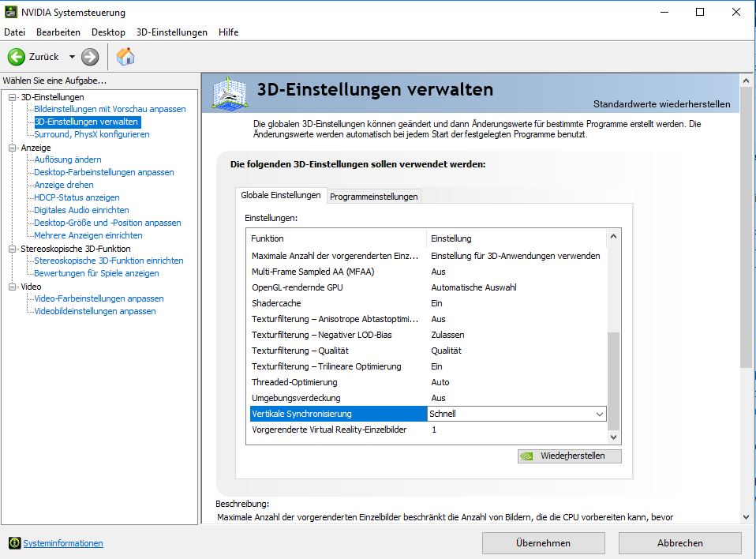
Task: Open the 3D-Einstellungen menu
Action: (172, 32)
